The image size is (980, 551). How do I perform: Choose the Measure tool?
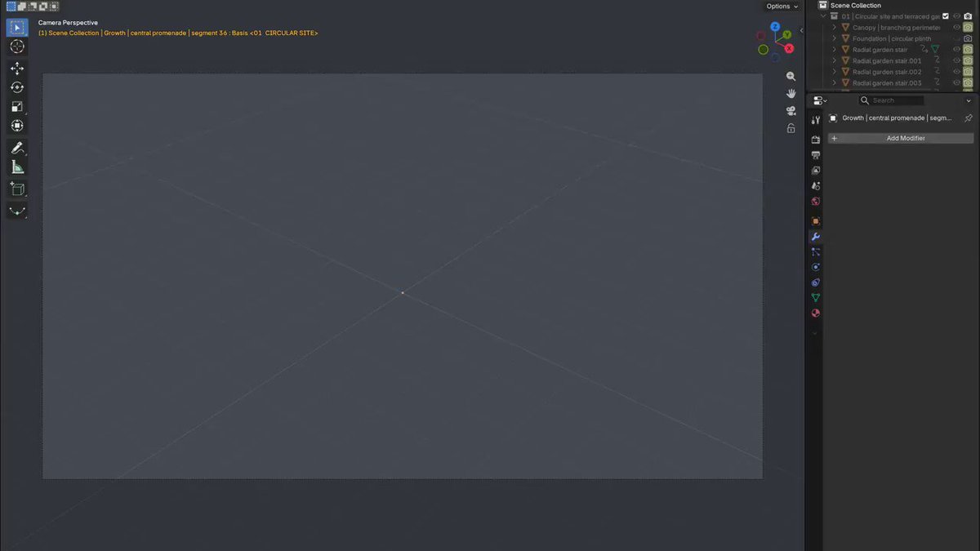(17, 167)
